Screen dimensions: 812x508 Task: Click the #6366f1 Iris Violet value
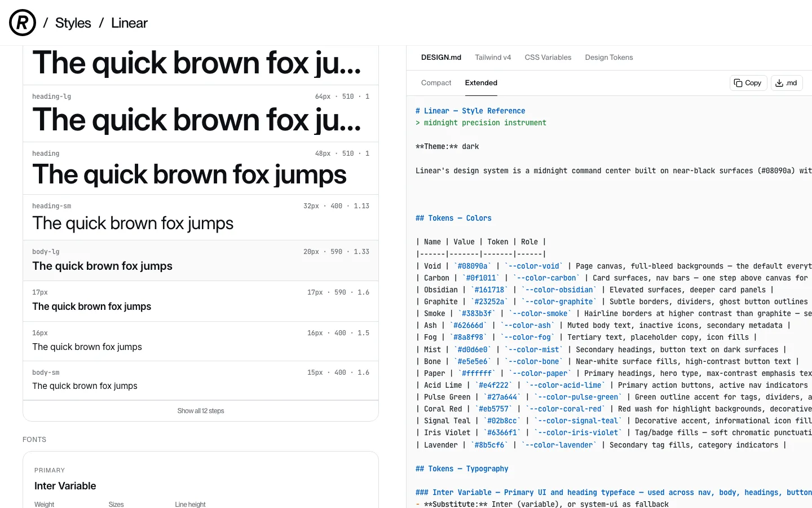coord(502,433)
